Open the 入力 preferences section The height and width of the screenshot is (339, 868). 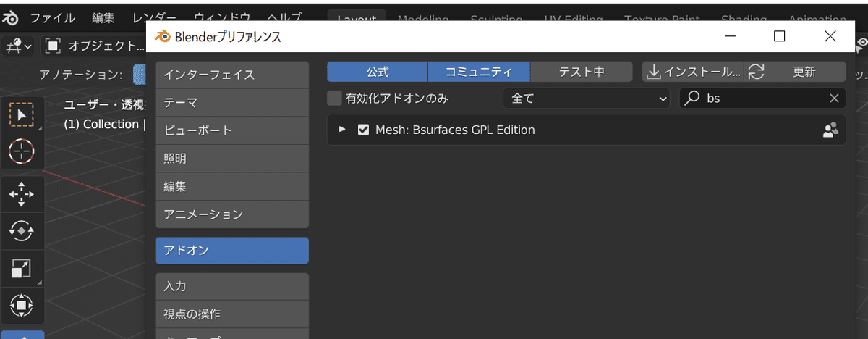[232, 286]
